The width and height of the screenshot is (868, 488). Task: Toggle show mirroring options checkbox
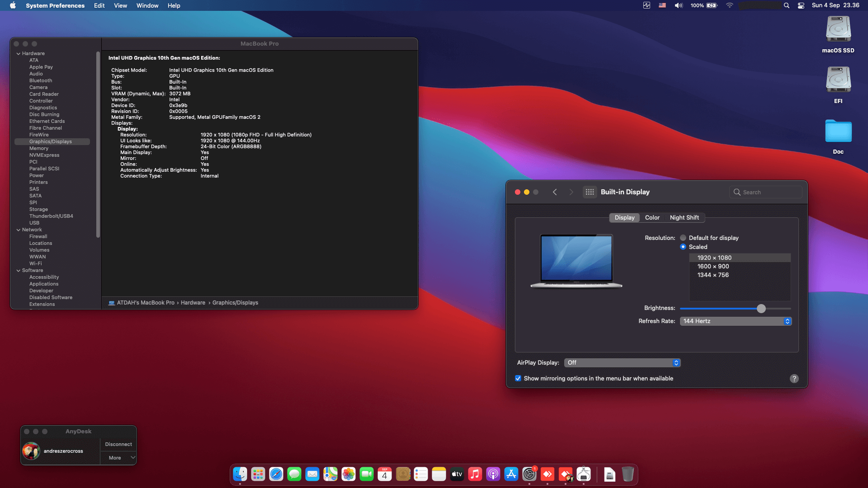point(518,378)
